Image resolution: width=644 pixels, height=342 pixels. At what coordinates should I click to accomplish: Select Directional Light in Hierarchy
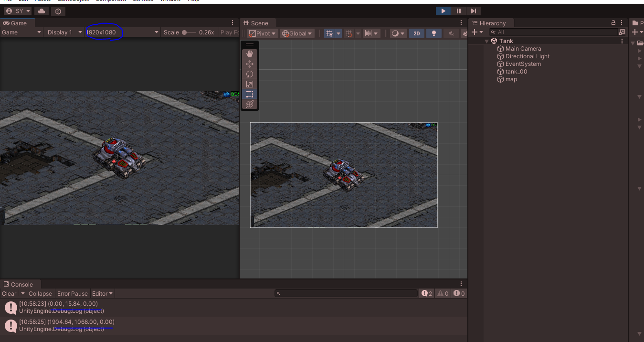pos(528,56)
